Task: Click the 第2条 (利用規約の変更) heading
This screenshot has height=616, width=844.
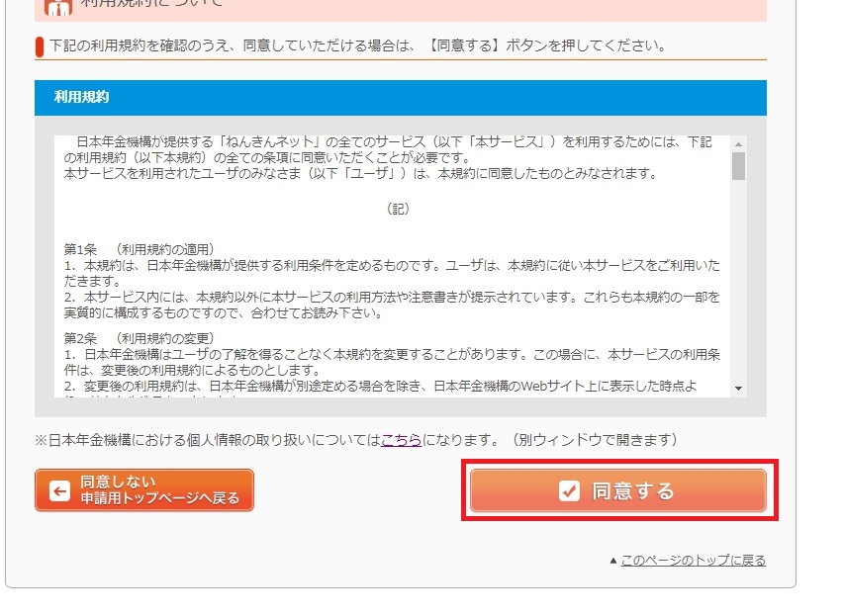Action: pyautogui.click(x=139, y=338)
